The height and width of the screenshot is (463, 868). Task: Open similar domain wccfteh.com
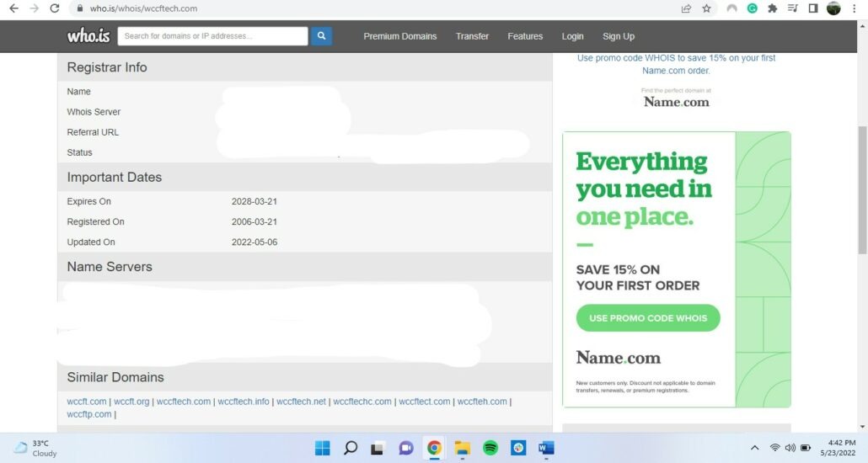click(x=482, y=402)
